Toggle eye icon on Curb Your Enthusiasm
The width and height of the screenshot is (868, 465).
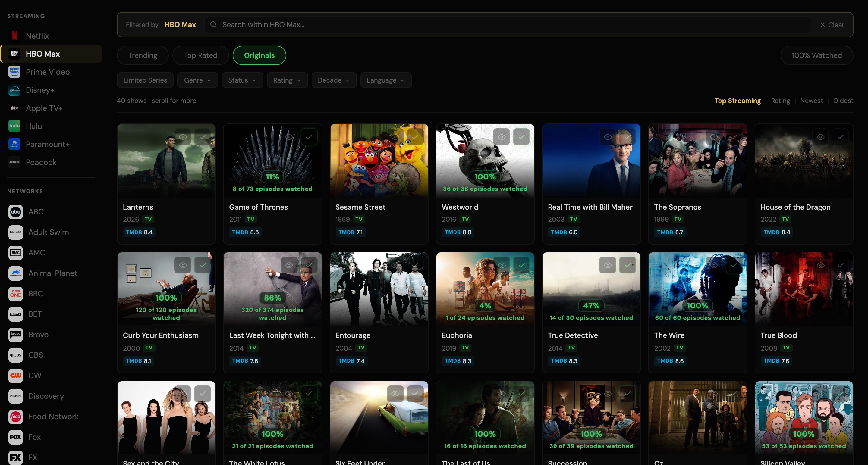183,265
